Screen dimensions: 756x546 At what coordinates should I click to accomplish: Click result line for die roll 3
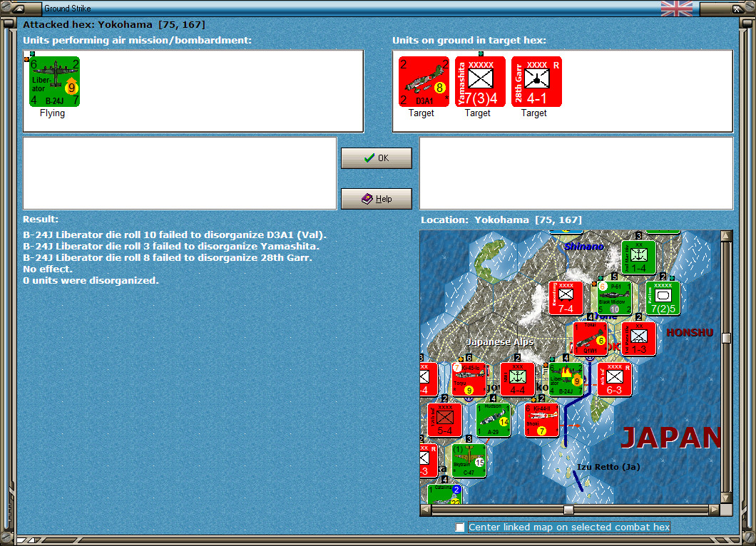(x=171, y=246)
